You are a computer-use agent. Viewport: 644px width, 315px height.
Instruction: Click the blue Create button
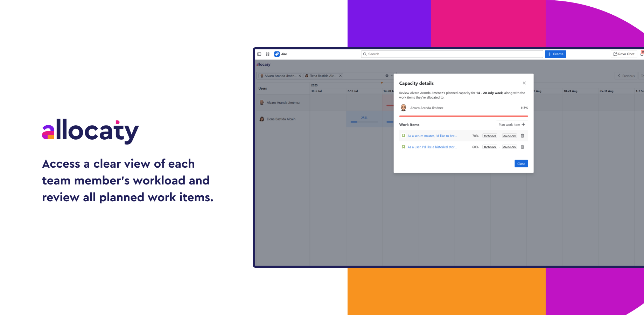(x=555, y=54)
